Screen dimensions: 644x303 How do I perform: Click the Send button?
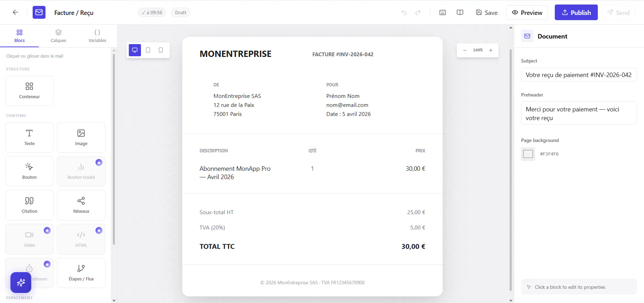click(618, 12)
